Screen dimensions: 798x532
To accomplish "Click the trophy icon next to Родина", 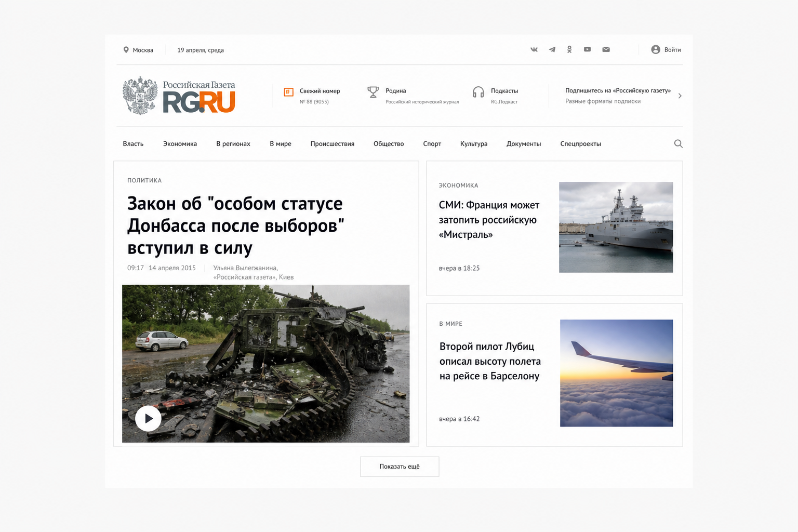I will 373,92.
